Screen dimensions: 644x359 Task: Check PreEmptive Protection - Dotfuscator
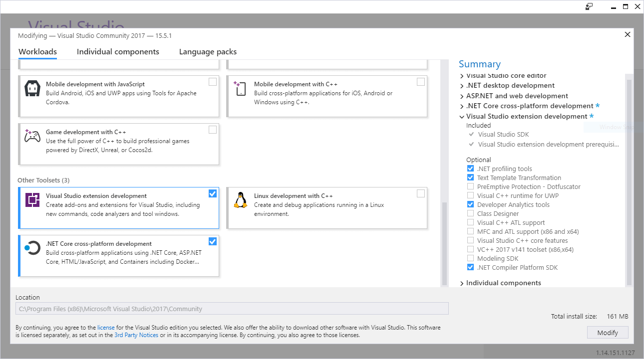[x=470, y=186]
